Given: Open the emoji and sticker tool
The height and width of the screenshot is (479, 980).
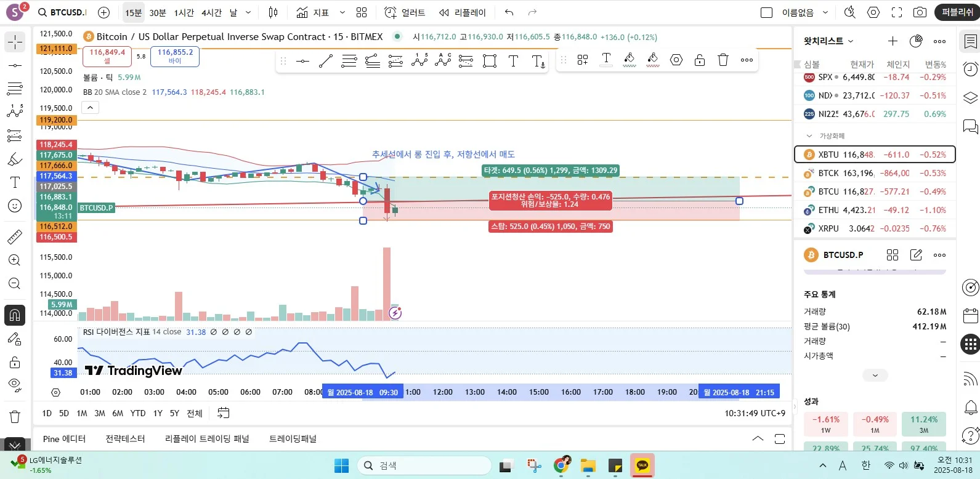Looking at the screenshot, I should click(15, 206).
